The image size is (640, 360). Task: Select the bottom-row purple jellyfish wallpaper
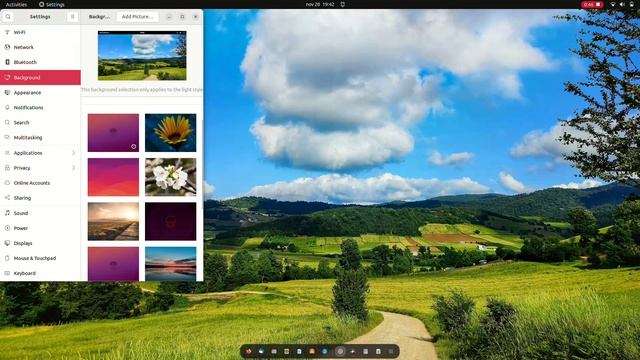point(113,264)
